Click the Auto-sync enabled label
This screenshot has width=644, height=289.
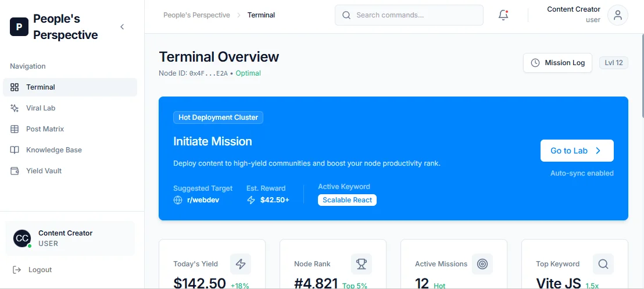[582, 173]
